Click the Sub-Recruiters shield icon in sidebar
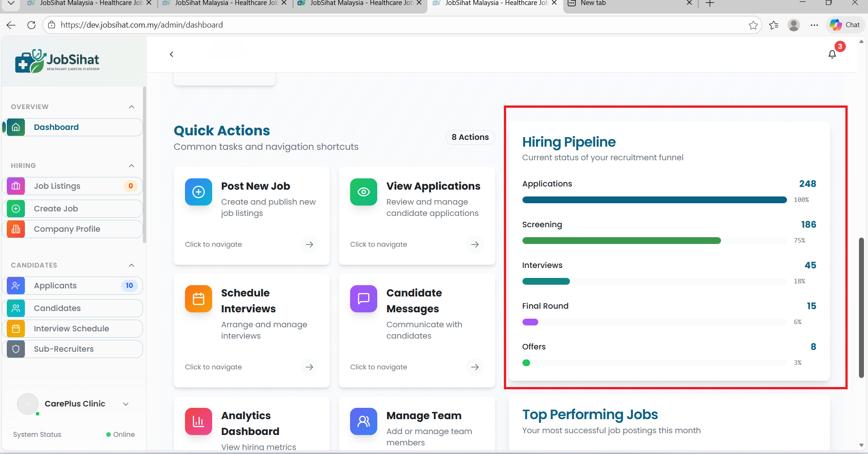Screen dimensions: 868x454 pyautogui.click(x=16, y=349)
